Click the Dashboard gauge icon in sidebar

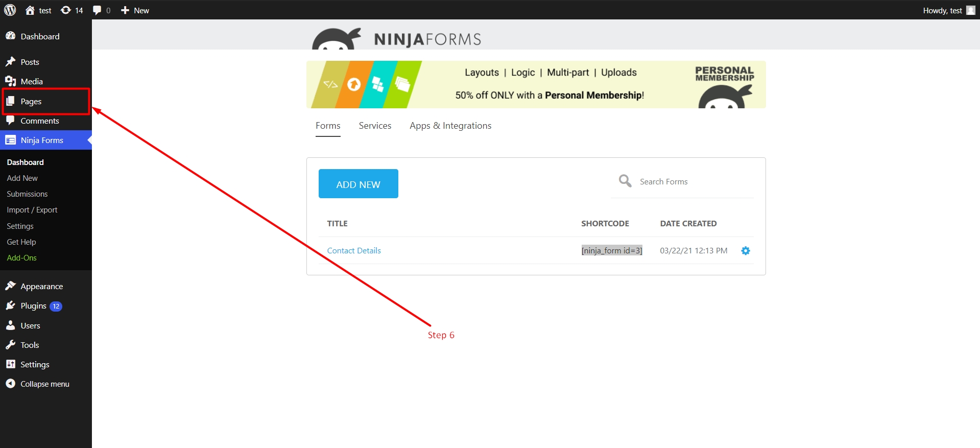pyautogui.click(x=10, y=36)
